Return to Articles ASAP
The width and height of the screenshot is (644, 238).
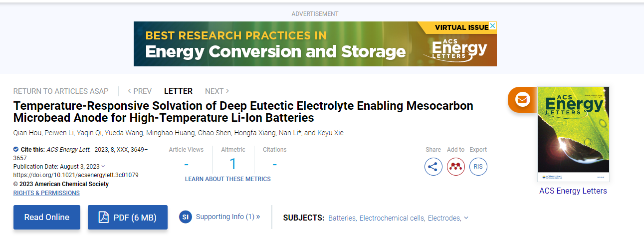pyautogui.click(x=61, y=91)
